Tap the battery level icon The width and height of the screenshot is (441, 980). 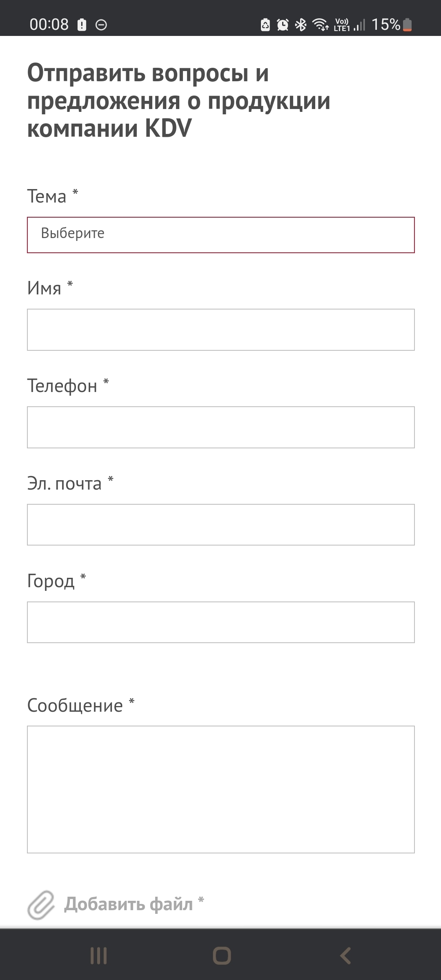pos(408,25)
